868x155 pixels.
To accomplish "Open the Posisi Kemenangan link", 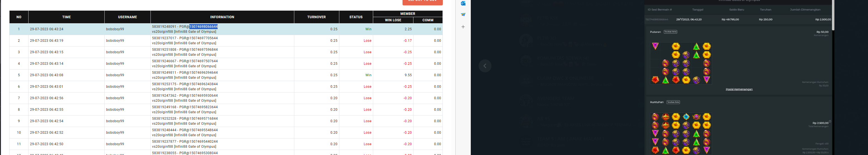I will tap(739, 89).
